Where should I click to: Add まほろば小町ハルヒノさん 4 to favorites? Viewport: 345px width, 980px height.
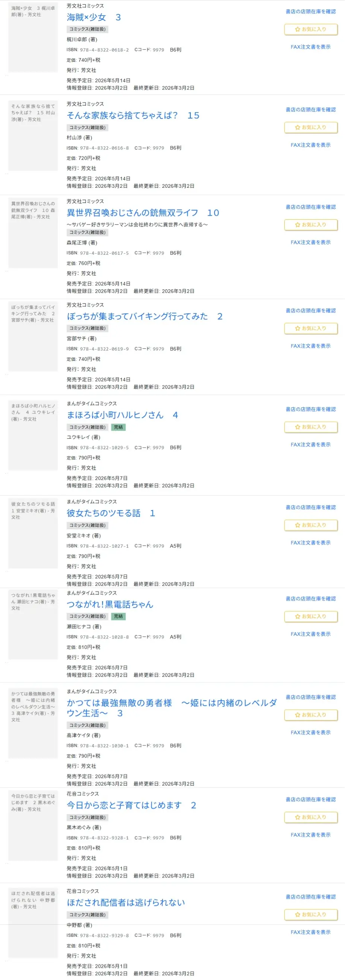coord(311,427)
